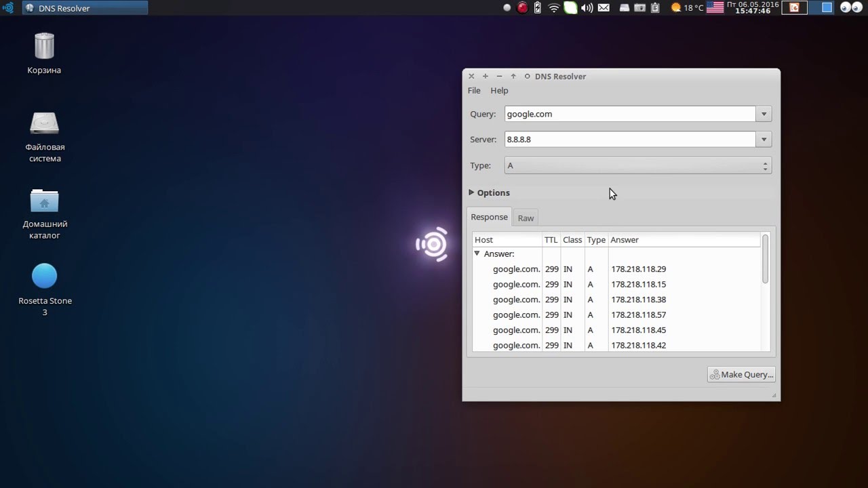The image size is (868, 488).
Task: Click the grey round tray indicator
Action: [x=507, y=8]
